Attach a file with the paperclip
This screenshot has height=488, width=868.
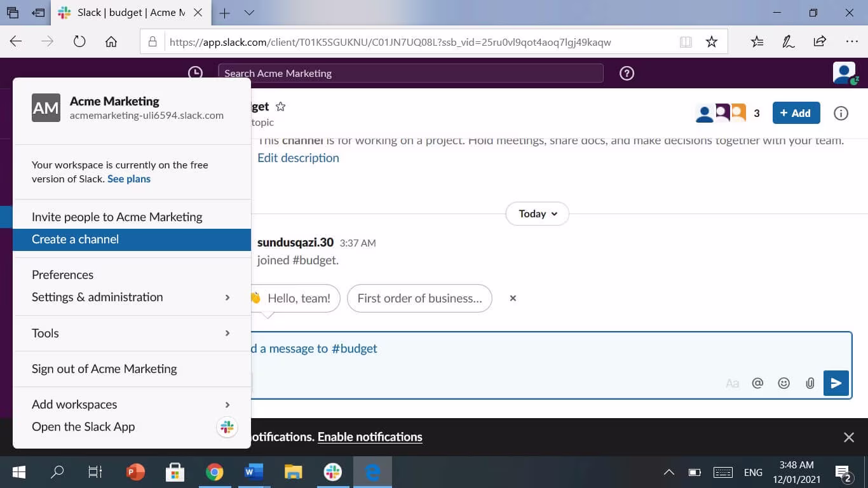point(810,383)
